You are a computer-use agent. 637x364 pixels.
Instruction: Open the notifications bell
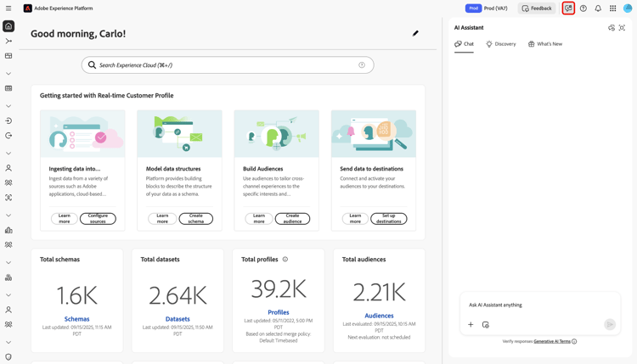click(x=598, y=8)
